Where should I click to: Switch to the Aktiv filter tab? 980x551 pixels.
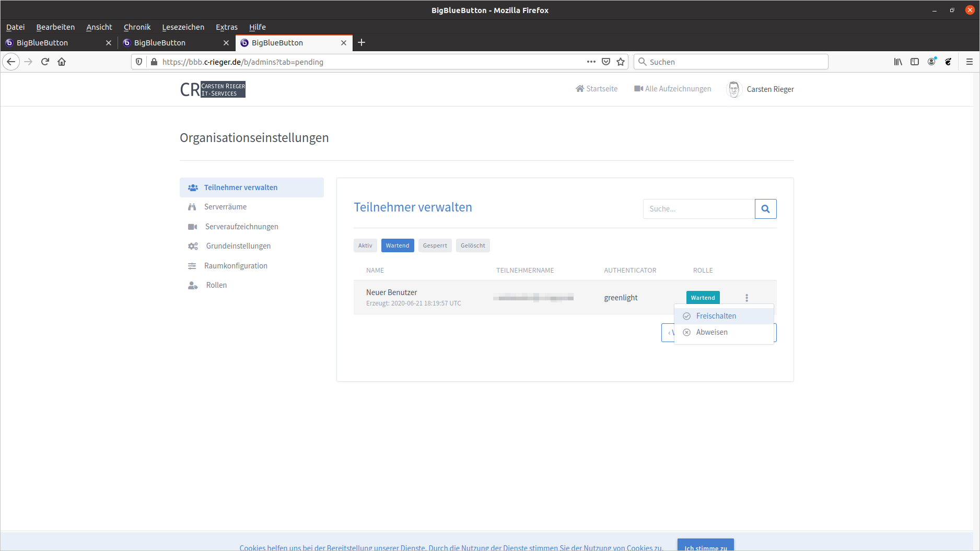pos(365,245)
